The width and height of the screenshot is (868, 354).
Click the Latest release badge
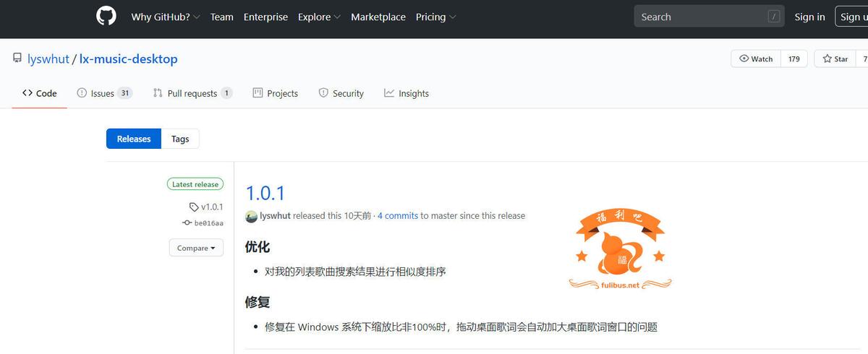pyautogui.click(x=195, y=184)
